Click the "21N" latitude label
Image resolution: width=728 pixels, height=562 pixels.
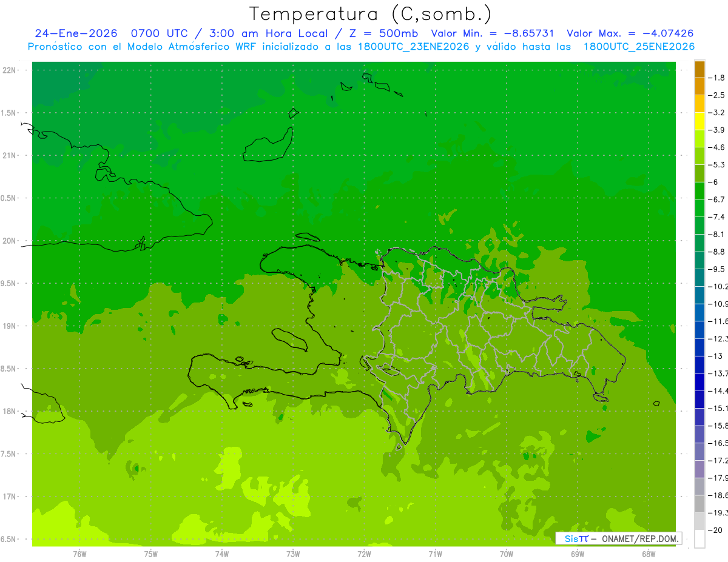[10, 156]
